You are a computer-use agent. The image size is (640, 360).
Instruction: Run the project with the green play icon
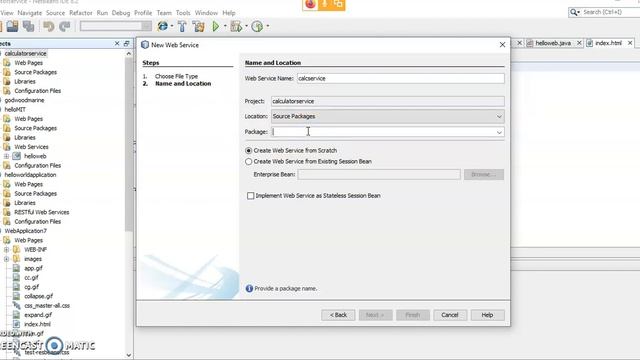(216, 27)
